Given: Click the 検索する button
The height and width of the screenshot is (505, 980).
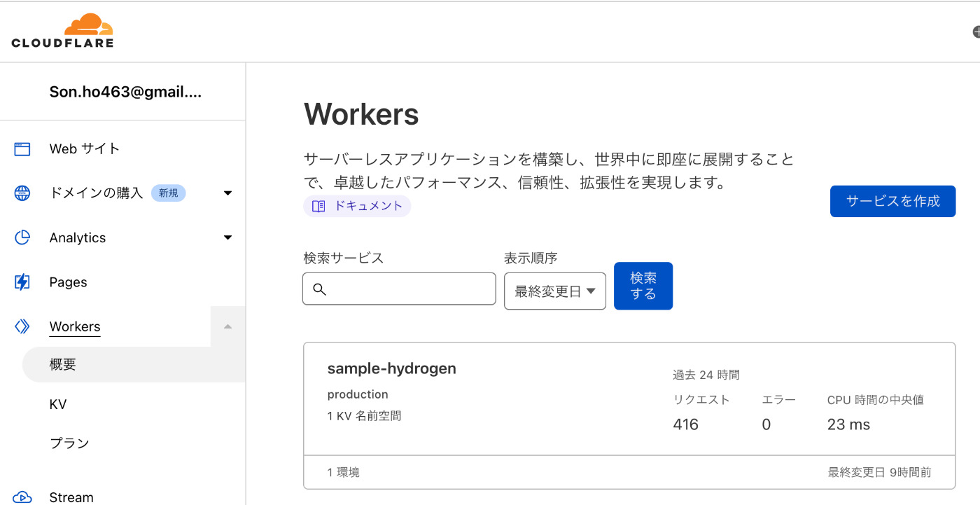Looking at the screenshot, I should click(643, 286).
